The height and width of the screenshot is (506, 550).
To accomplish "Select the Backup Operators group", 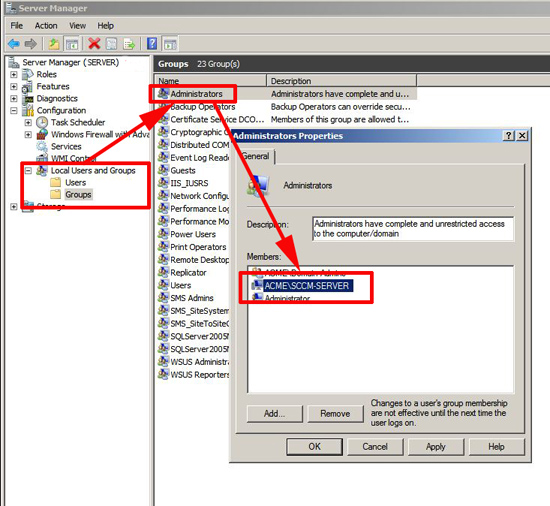I will click(203, 107).
